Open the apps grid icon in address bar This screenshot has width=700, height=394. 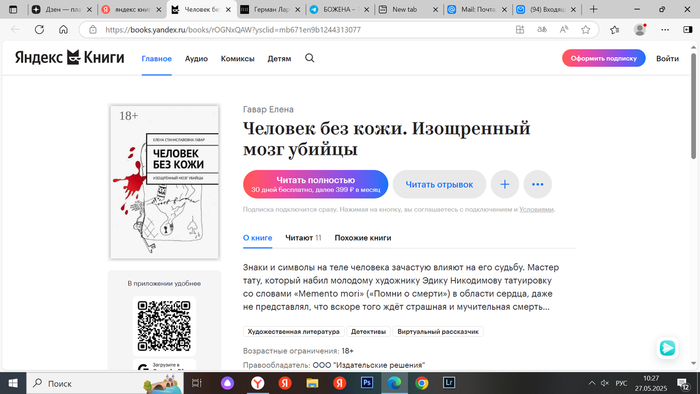click(x=520, y=29)
